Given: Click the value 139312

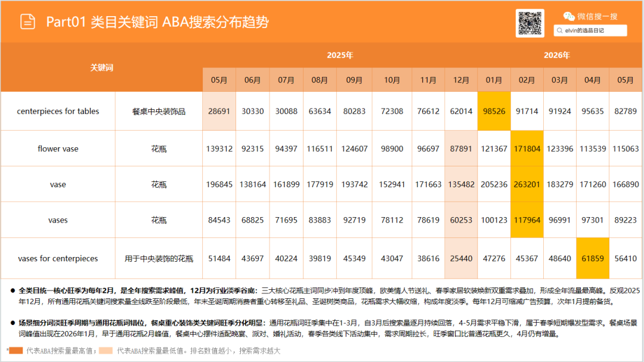Looking at the screenshot, I should click(x=219, y=148).
